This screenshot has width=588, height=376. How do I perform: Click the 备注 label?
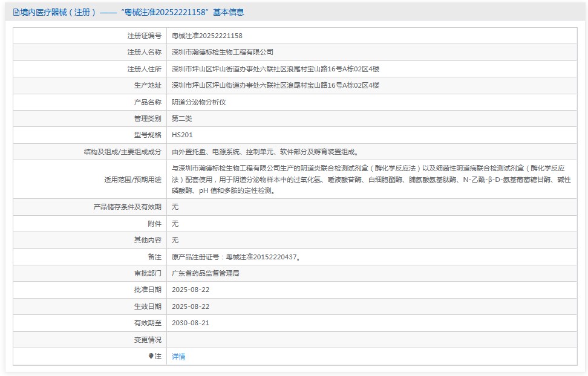pos(154,257)
